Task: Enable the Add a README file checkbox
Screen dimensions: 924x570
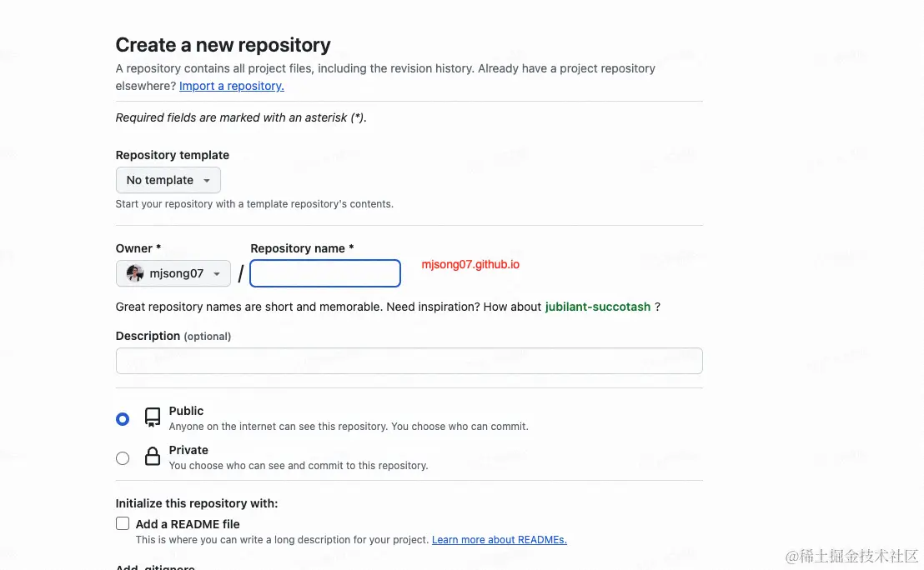Action: click(123, 523)
